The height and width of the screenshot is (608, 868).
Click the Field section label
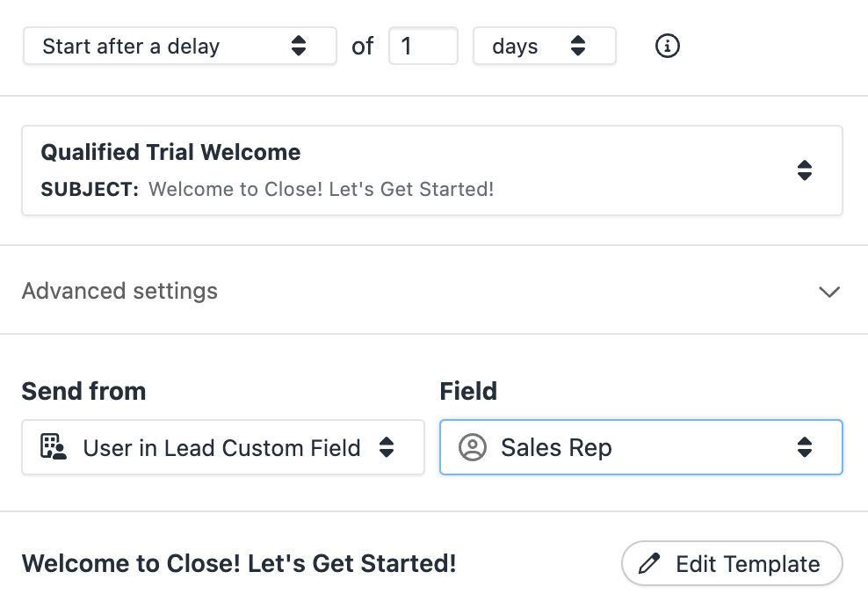tap(468, 391)
